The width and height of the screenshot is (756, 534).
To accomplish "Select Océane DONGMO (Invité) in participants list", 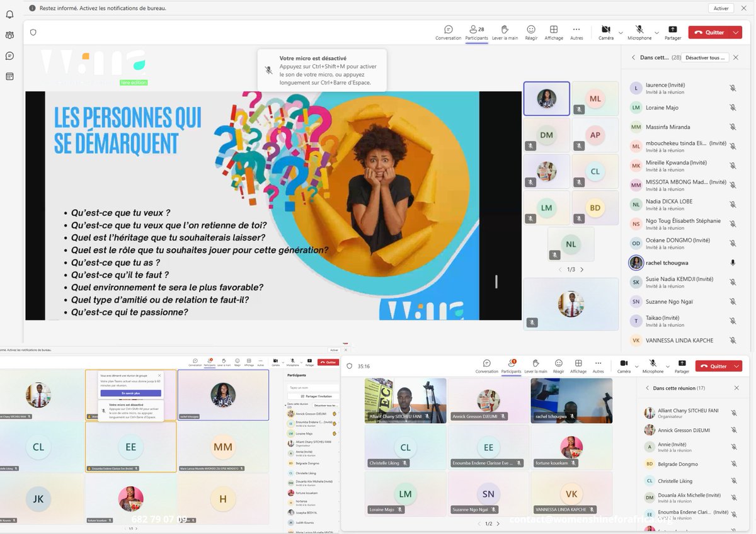I will pos(684,244).
